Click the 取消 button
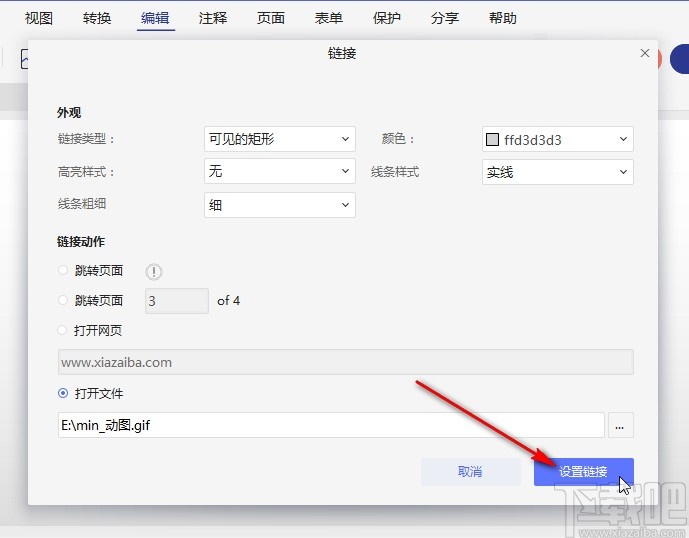This screenshot has width=689, height=538. [x=471, y=472]
